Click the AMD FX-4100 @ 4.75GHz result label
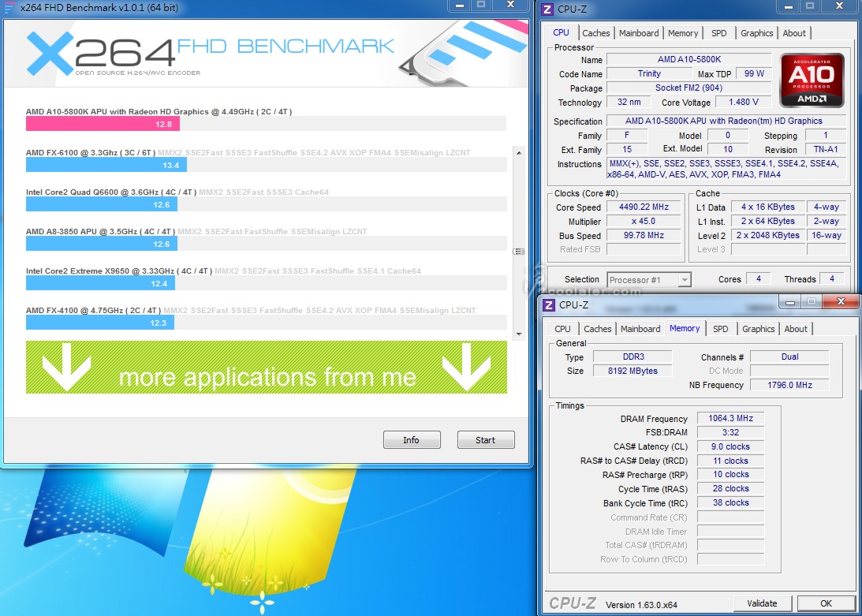Screen dimensions: 862x616 [x=94, y=311]
